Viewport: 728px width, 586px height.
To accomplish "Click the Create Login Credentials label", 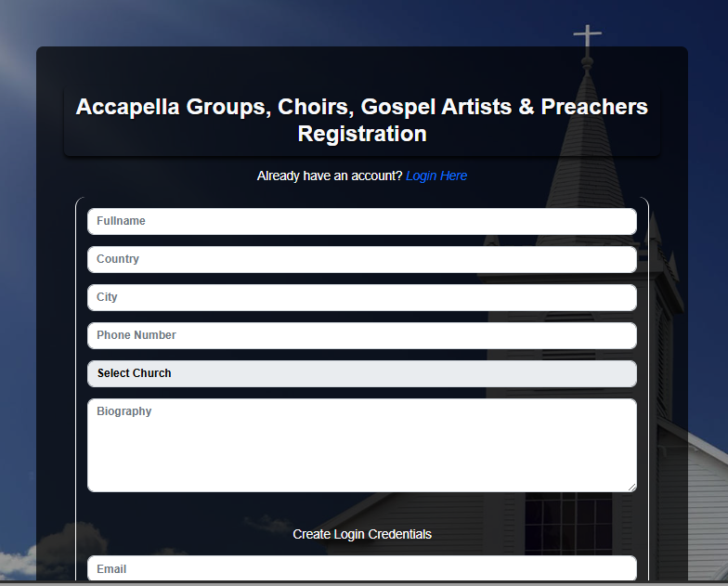I will click(362, 534).
